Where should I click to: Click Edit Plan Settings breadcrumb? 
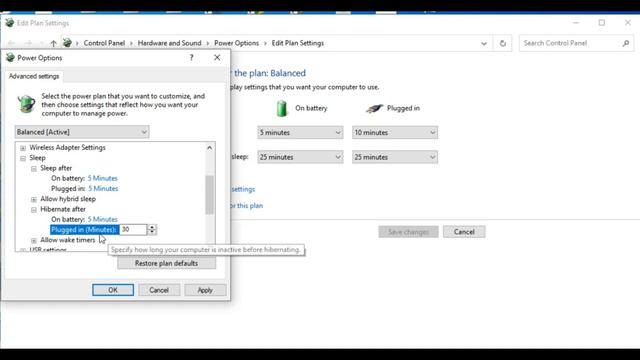point(298,43)
